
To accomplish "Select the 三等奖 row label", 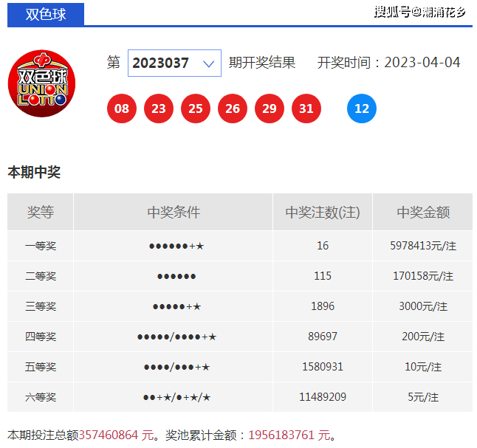I will pyautogui.click(x=41, y=306).
